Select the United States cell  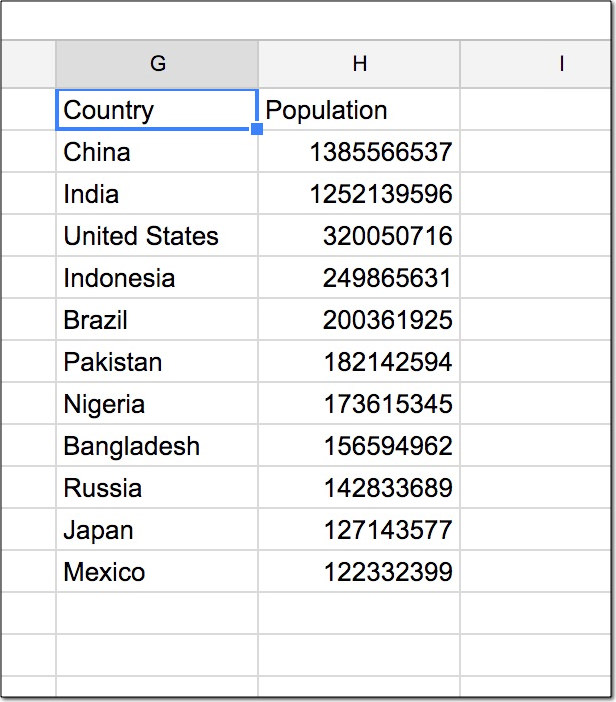point(157,236)
